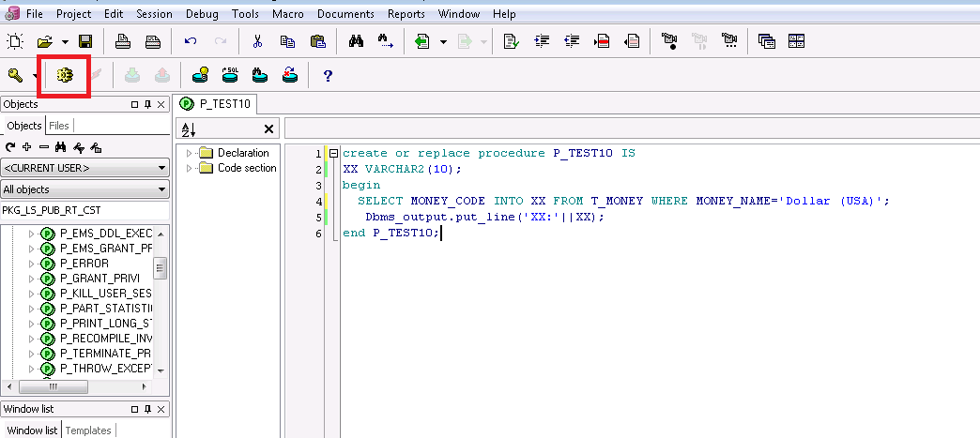Open the Reports menu
The image size is (980, 438).
pyautogui.click(x=406, y=14)
